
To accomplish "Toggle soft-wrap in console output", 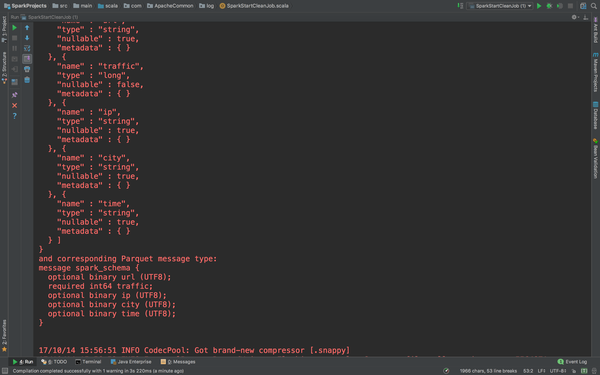I will pos(27,48).
